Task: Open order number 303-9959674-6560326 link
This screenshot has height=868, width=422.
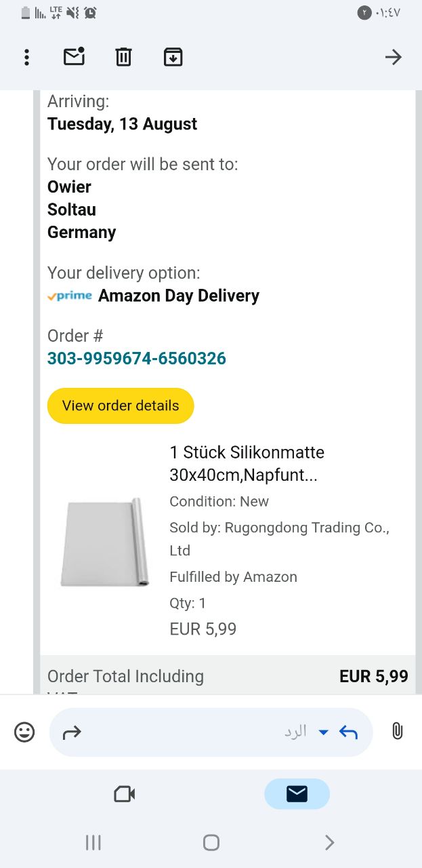Action: pyautogui.click(x=137, y=358)
